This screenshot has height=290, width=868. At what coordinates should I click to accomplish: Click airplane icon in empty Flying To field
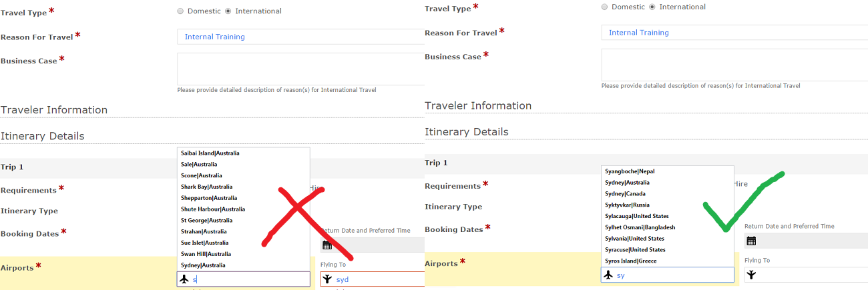pyautogui.click(x=751, y=275)
